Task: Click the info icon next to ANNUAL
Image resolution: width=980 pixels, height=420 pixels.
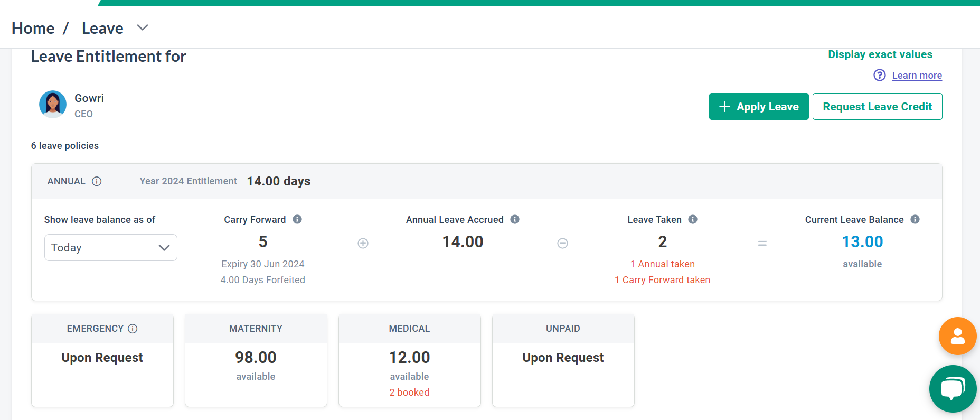Action: [97, 181]
